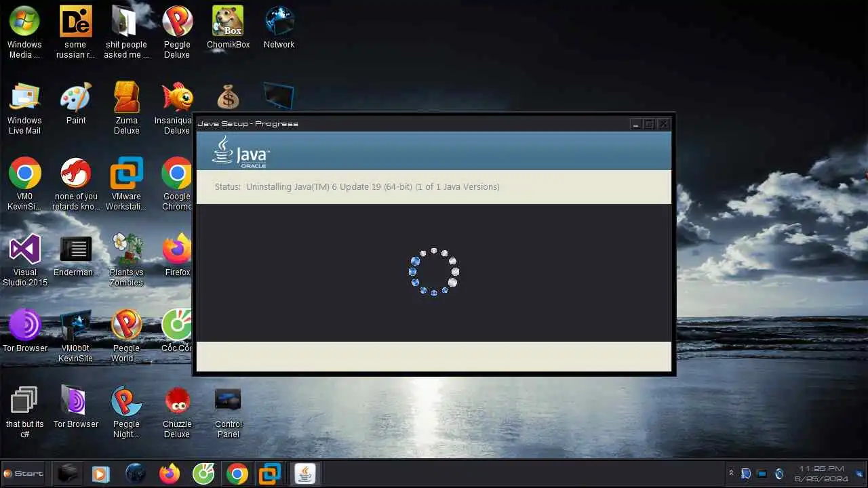Click the Java Oracle logo
This screenshot has width=868, height=488.
241,151
